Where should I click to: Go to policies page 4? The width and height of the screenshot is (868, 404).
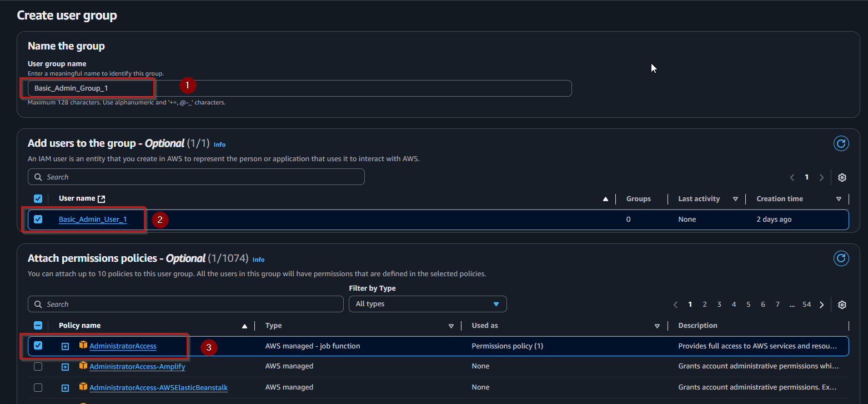pos(734,305)
